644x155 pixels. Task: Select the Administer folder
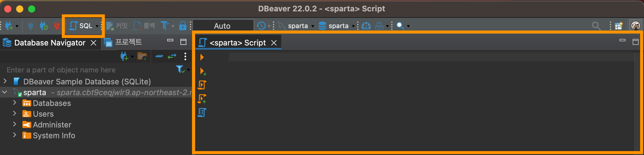click(x=47, y=125)
